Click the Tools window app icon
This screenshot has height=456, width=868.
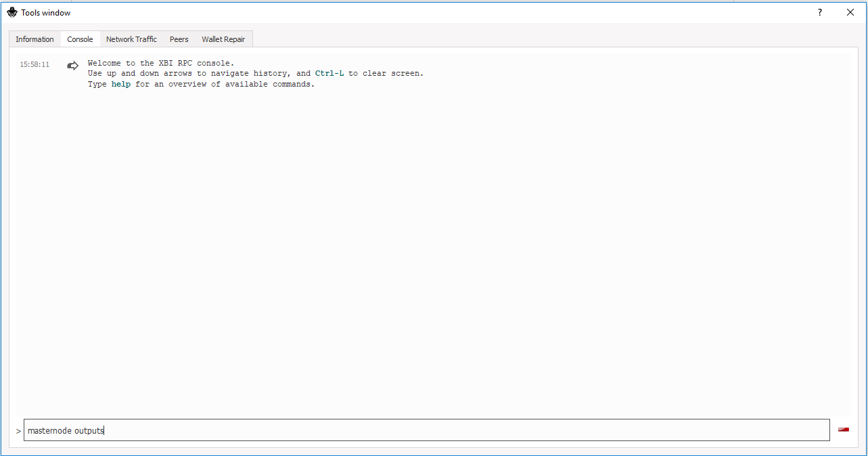coord(12,12)
